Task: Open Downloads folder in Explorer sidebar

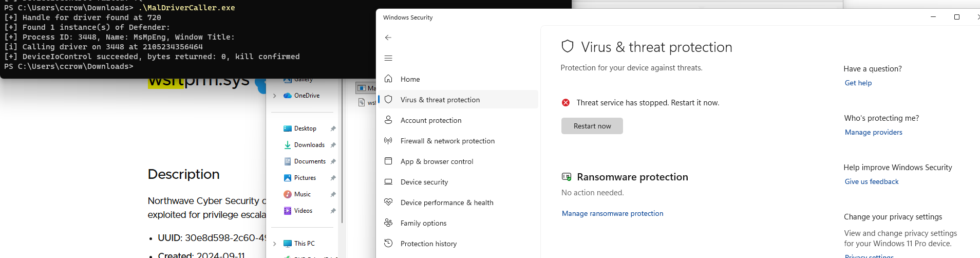Action: pos(309,145)
